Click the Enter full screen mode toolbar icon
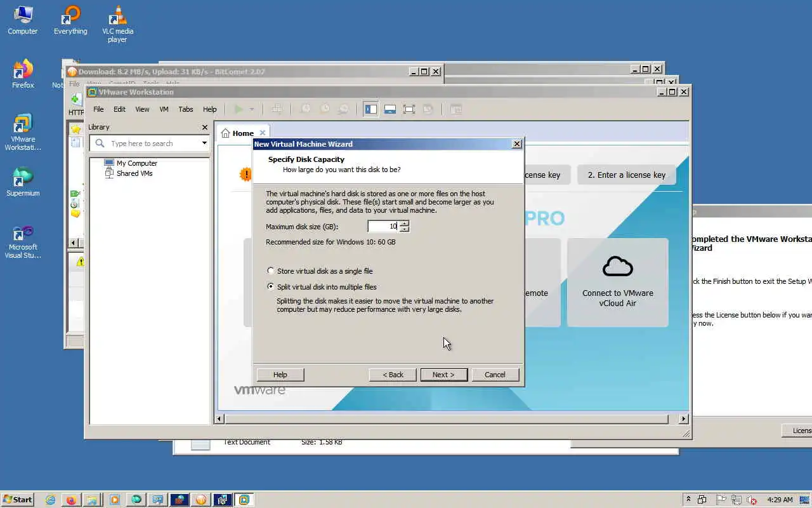 point(409,109)
